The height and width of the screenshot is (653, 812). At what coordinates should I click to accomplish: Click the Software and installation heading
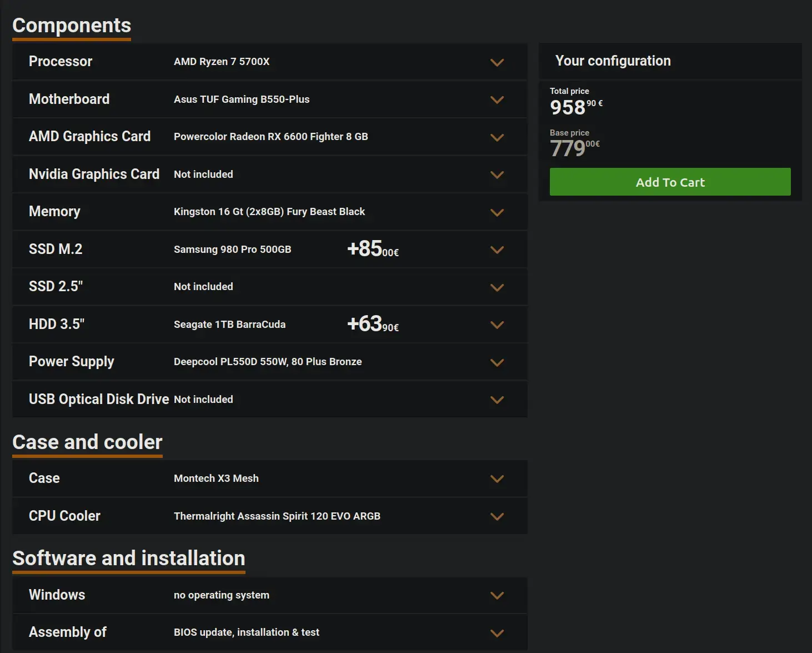[x=129, y=559]
